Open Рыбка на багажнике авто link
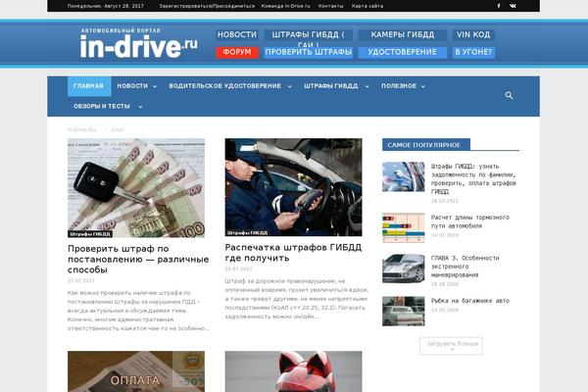 pyautogui.click(x=470, y=301)
